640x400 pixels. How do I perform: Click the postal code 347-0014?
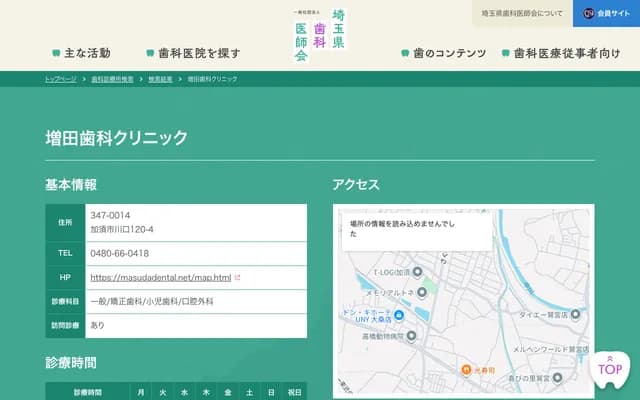(110, 215)
